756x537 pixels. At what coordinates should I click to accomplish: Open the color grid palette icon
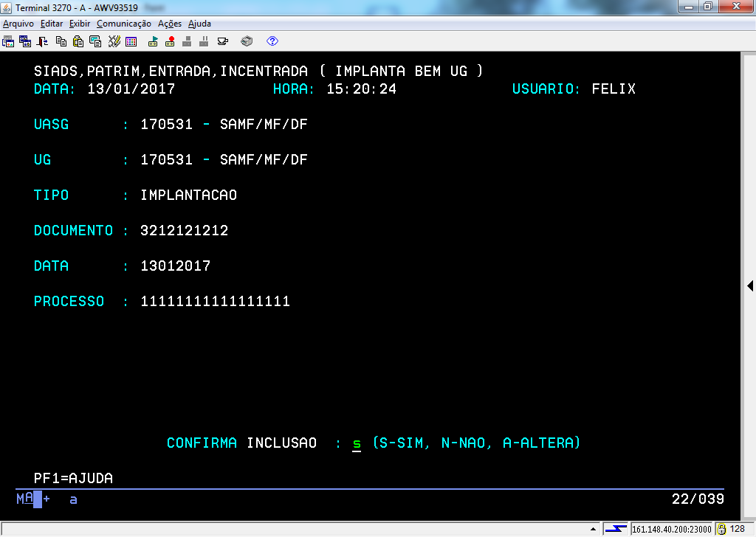coord(131,41)
